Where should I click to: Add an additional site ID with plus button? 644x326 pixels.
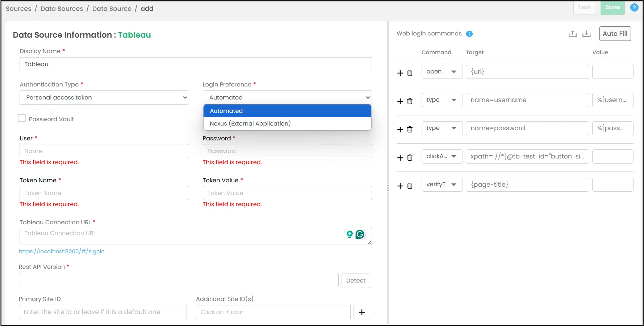coord(361,312)
